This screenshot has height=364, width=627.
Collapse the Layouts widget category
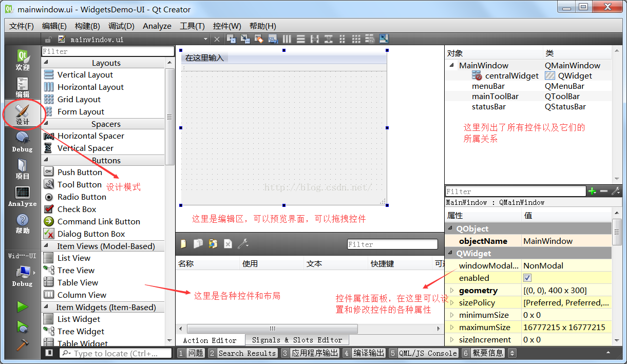46,63
